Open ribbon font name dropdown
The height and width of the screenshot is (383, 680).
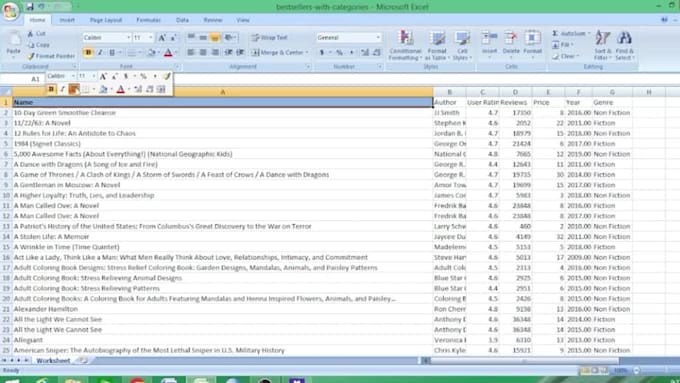128,38
